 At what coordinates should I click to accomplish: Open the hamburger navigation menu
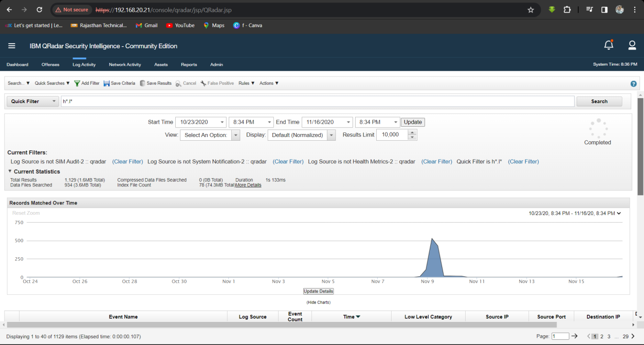point(12,46)
